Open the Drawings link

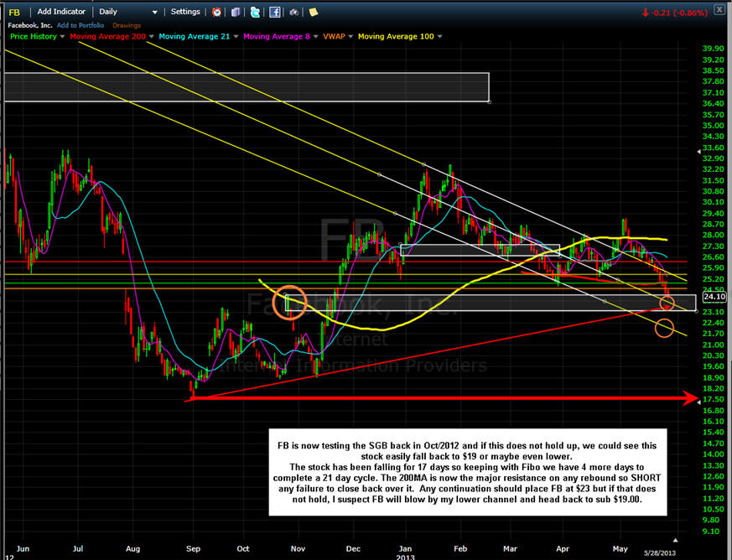127,24
